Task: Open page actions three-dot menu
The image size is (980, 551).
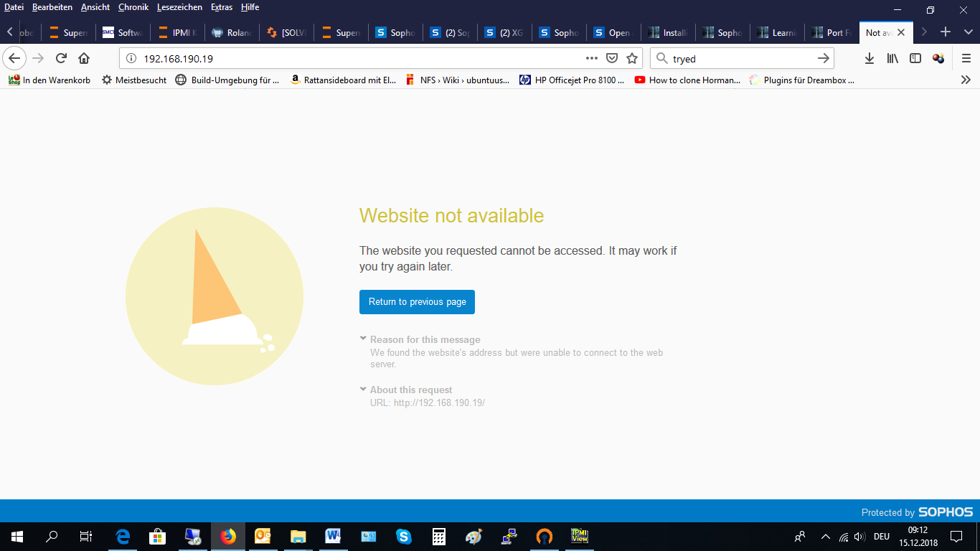Action: pos(591,58)
